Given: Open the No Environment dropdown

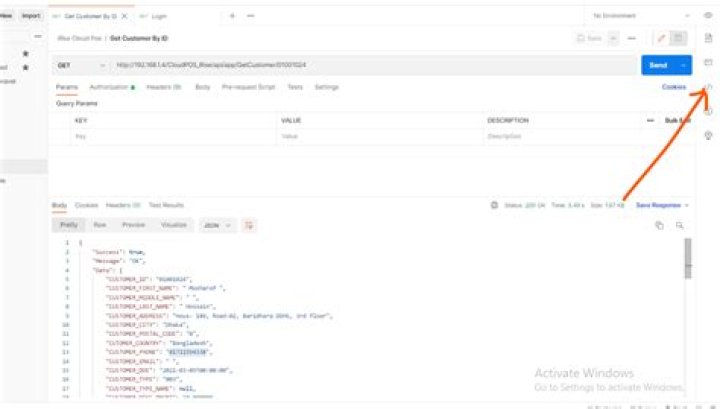Looking at the screenshot, I should click(641, 16).
